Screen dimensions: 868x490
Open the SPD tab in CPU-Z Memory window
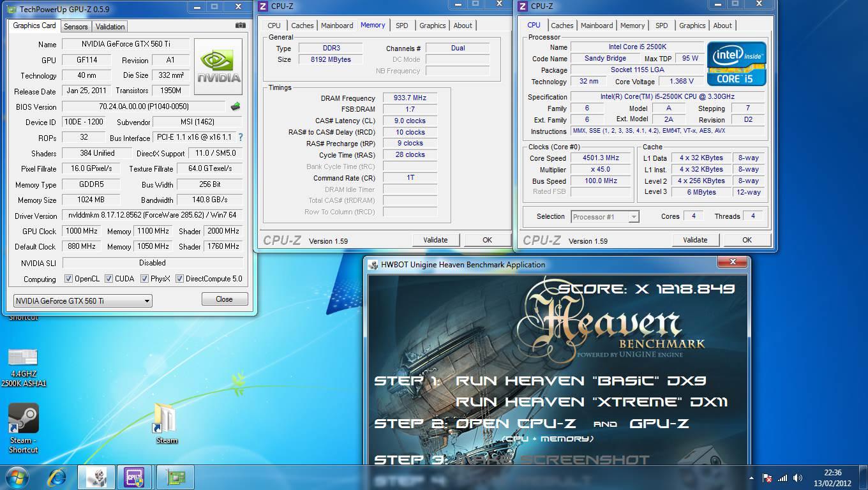(x=401, y=26)
